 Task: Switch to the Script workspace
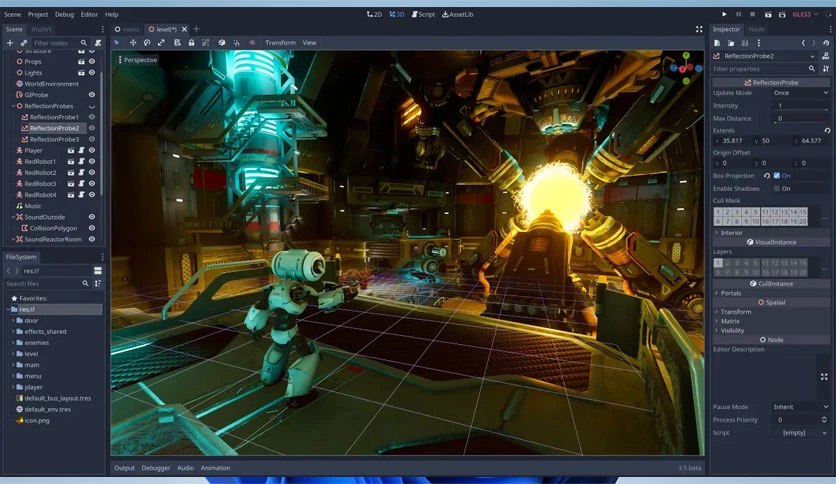pos(423,14)
